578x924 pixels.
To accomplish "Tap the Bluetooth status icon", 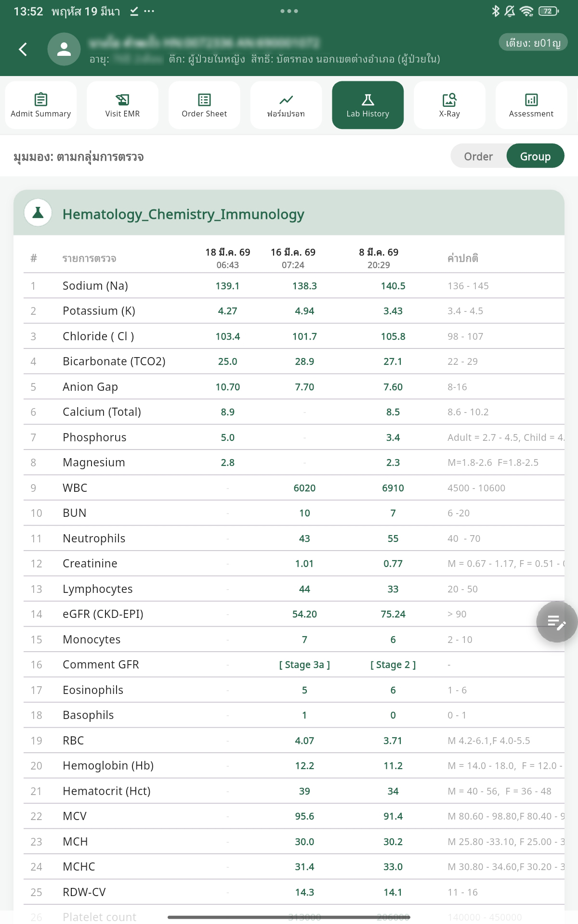I will 496,11.
